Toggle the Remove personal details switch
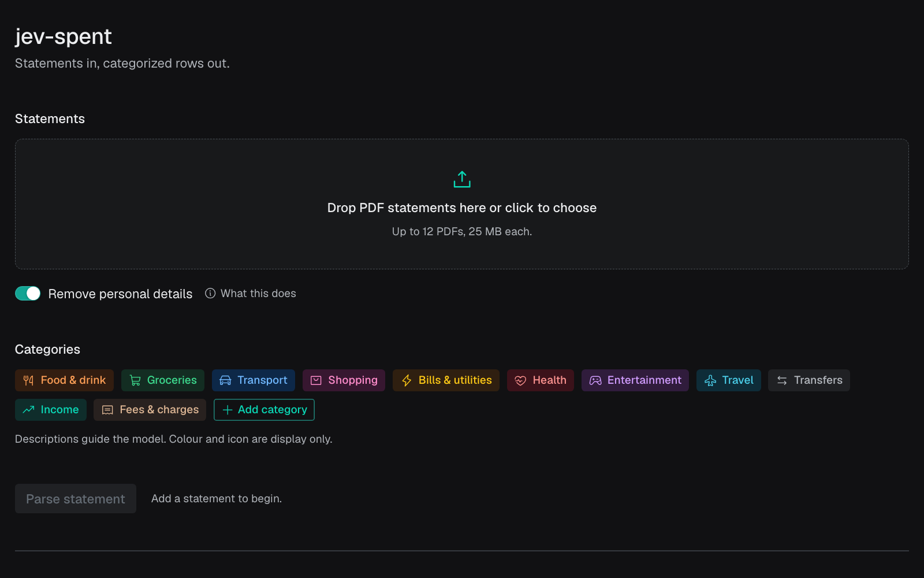 point(28,294)
